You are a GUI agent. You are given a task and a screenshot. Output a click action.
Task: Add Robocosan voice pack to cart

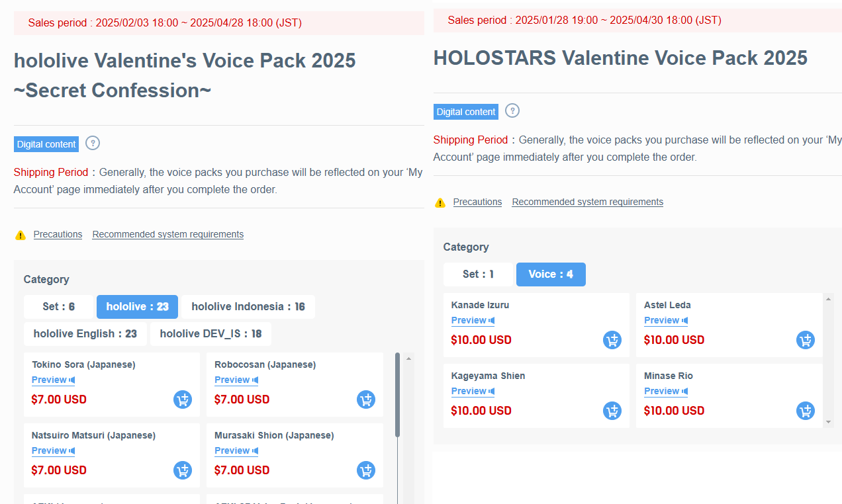366,399
